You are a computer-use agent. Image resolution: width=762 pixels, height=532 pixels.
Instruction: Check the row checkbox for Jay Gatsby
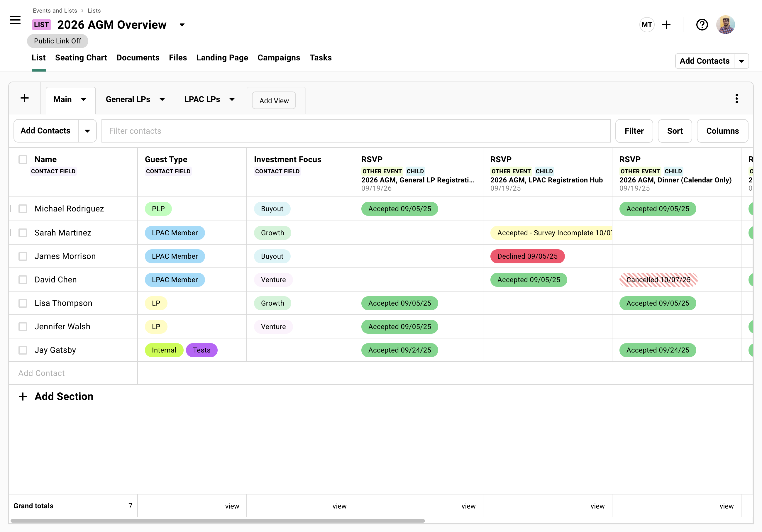23,350
